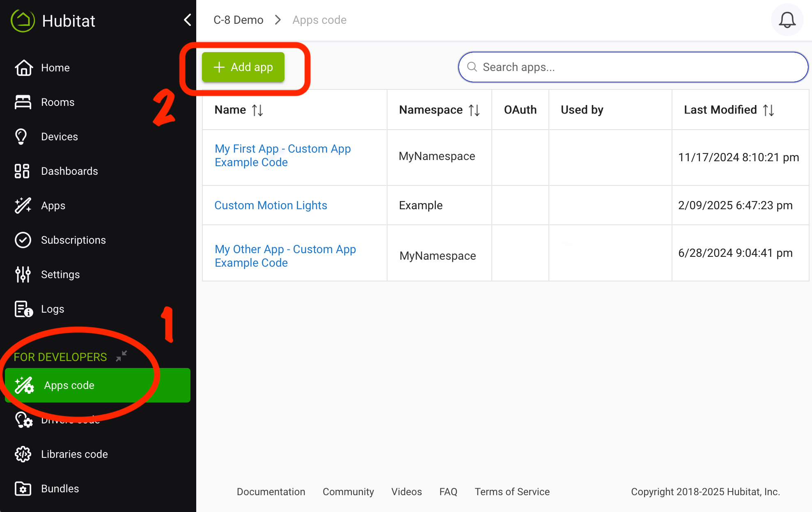Open My Other App code

point(285,256)
